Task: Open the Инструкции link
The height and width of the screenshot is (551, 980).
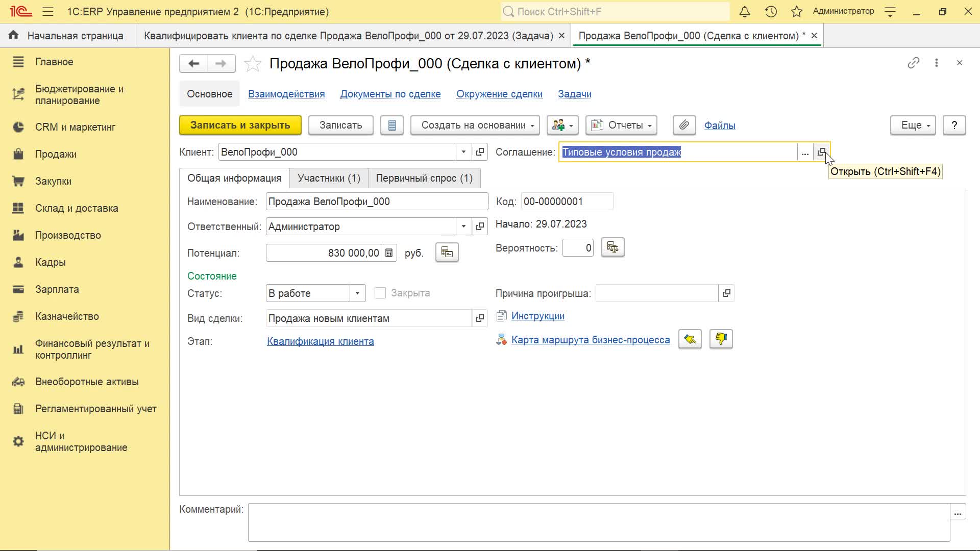Action: [x=538, y=316]
